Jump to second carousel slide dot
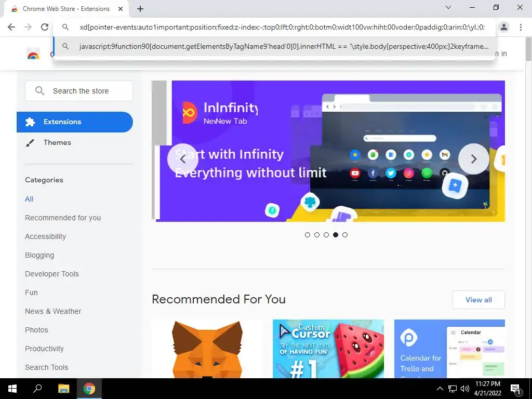Image resolution: width=532 pixels, height=399 pixels. pyautogui.click(x=317, y=235)
